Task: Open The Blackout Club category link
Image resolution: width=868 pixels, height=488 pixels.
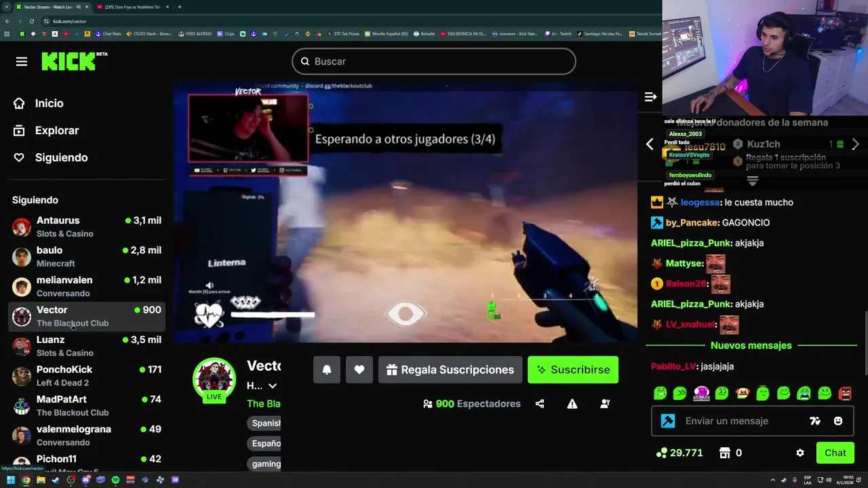Action: (264, 403)
